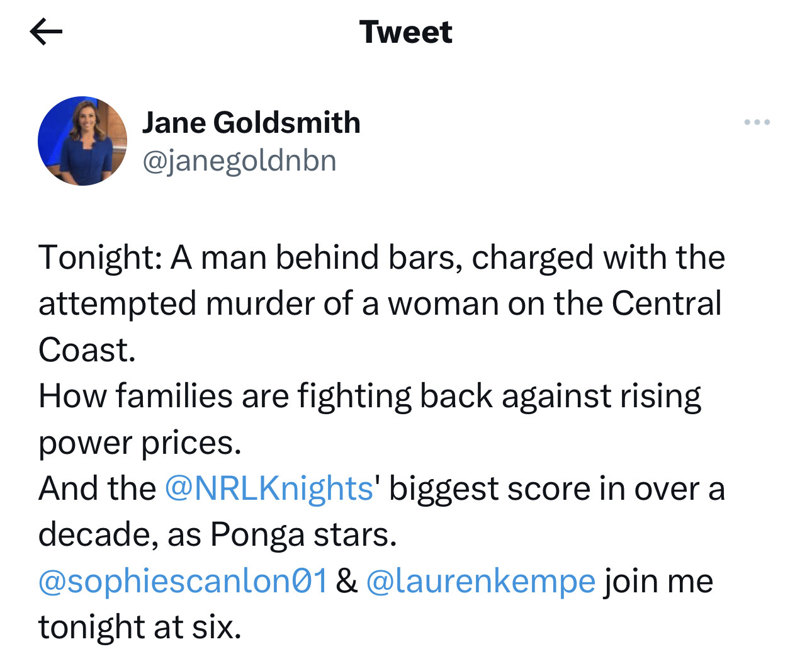Click "join me" after the mentions
Image resolution: width=812 pixels, height=671 pixels.
[x=658, y=581]
